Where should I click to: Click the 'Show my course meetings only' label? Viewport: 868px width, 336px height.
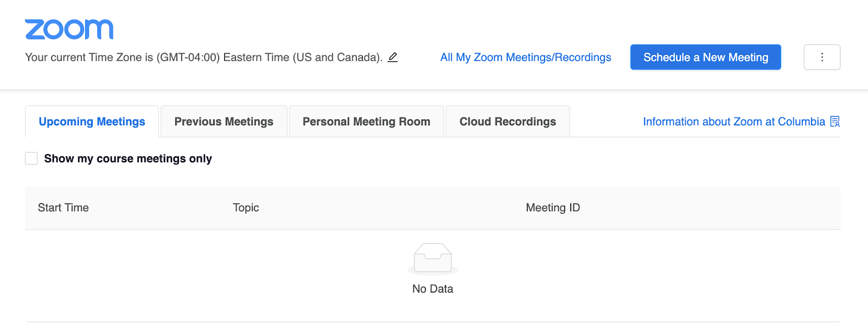point(128,159)
